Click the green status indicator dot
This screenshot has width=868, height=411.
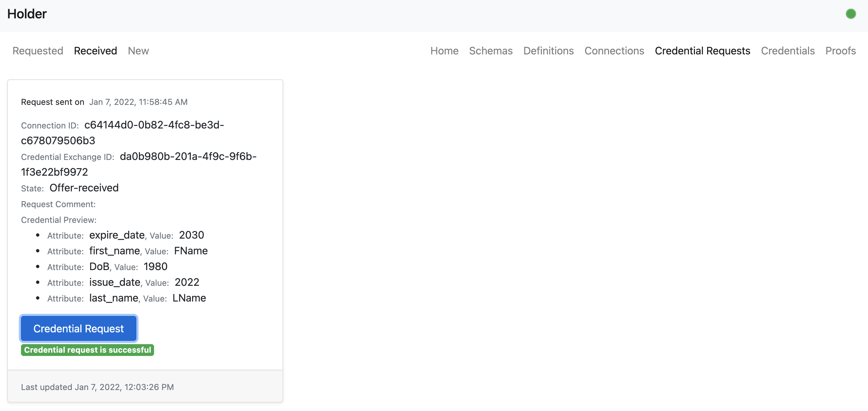[851, 14]
